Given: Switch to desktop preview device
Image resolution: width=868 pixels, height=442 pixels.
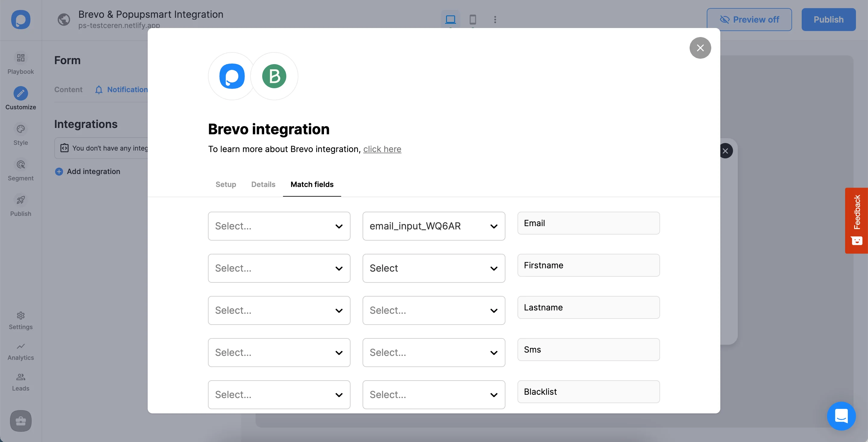Looking at the screenshot, I should pos(451,19).
